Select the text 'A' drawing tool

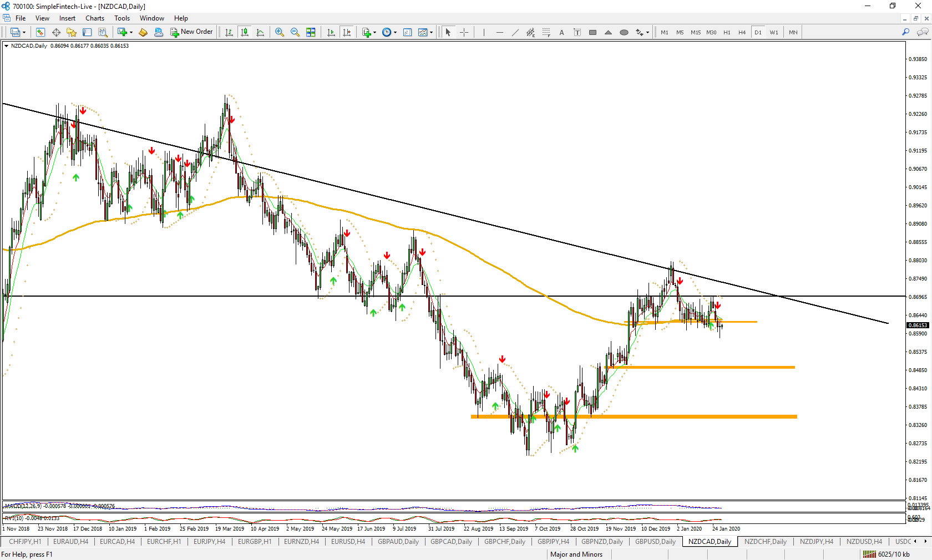(561, 32)
